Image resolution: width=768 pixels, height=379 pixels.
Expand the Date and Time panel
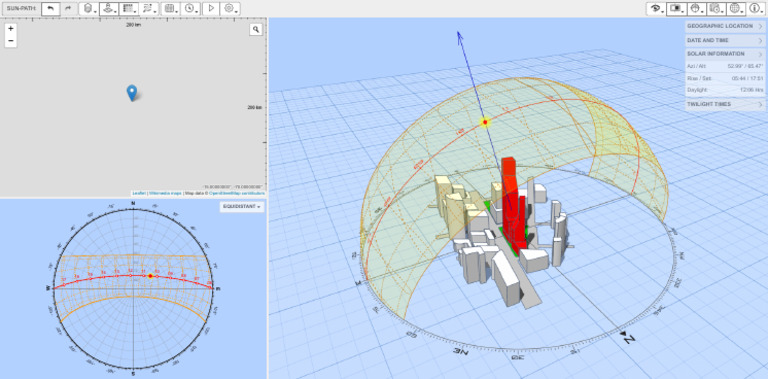click(725, 40)
